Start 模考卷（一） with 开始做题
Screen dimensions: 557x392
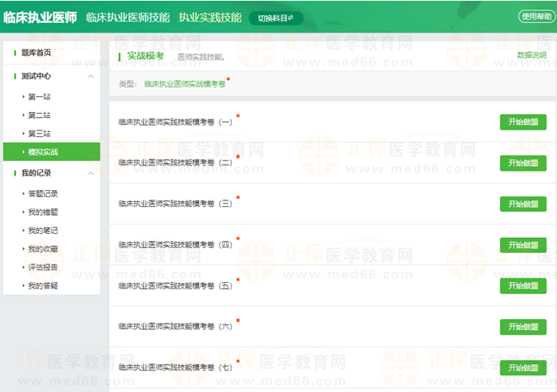[523, 122]
